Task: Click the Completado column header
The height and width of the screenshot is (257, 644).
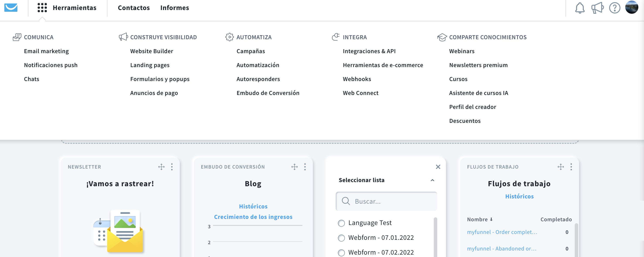Action: pos(556,219)
